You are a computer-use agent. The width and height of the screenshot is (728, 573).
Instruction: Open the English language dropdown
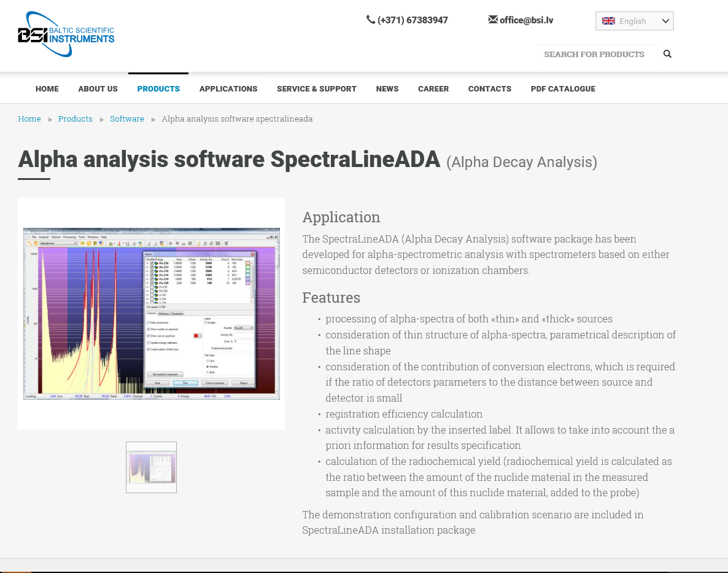(x=634, y=21)
